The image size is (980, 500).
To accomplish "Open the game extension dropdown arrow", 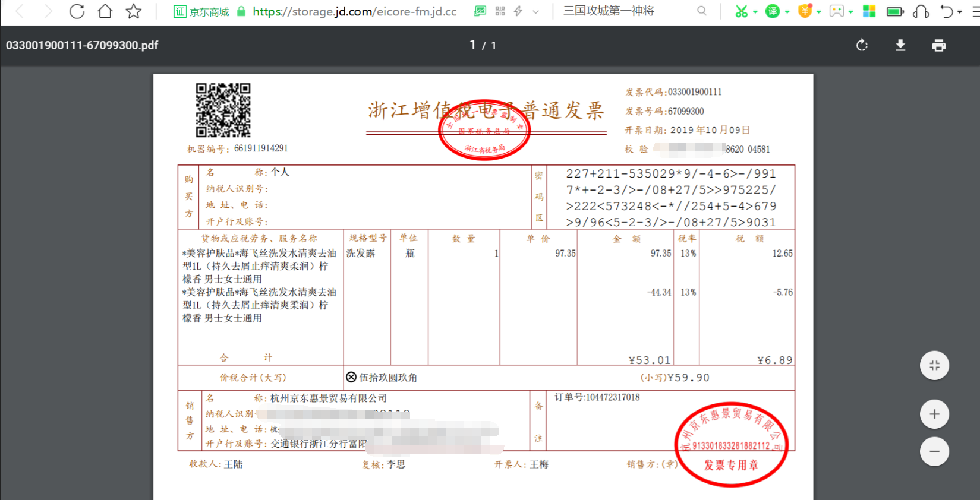I will point(851,12).
